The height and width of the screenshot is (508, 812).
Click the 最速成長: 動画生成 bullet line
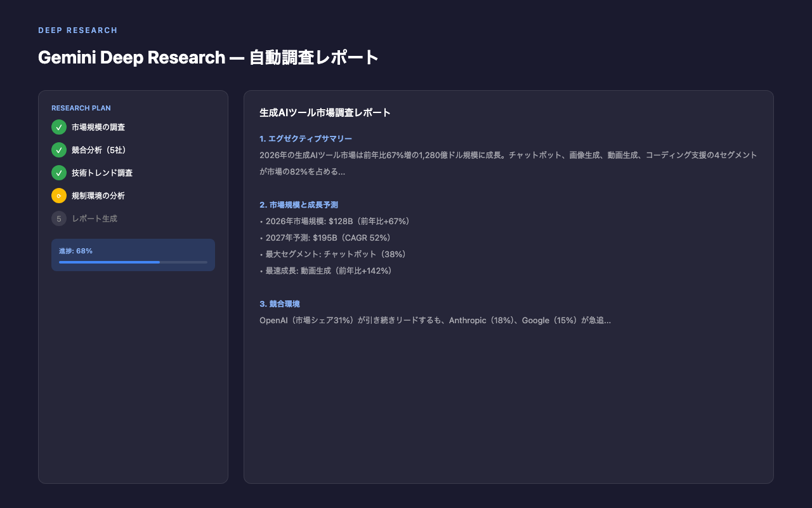point(326,271)
